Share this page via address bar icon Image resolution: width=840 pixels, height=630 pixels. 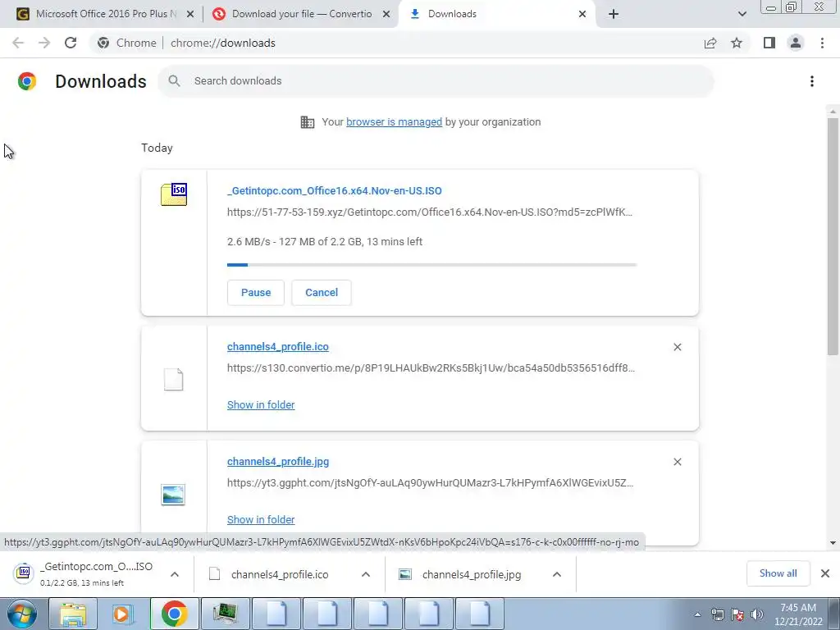click(x=710, y=43)
